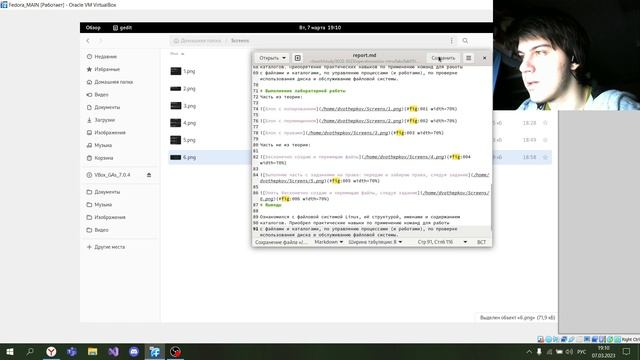Click the Screens/1.png path link in the editor

pos(361,109)
